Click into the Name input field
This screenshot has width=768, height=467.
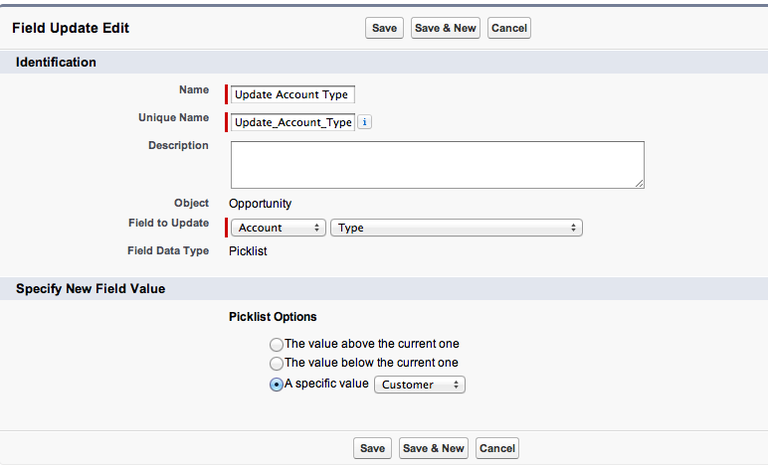point(292,94)
